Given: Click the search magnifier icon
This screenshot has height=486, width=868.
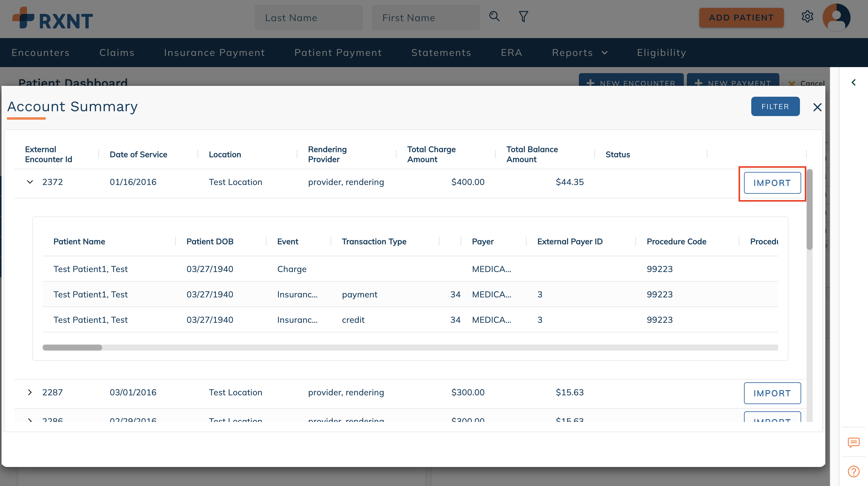Looking at the screenshot, I should [x=494, y=17].
